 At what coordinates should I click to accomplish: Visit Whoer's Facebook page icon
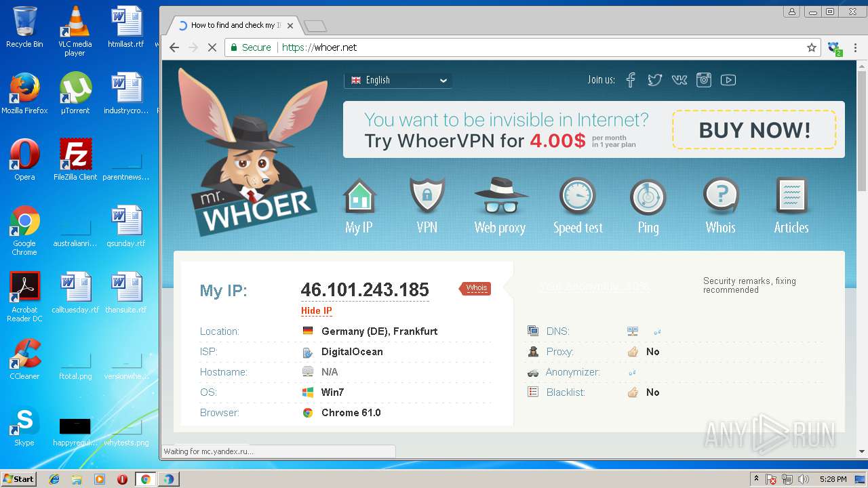[x=631, y=80]
